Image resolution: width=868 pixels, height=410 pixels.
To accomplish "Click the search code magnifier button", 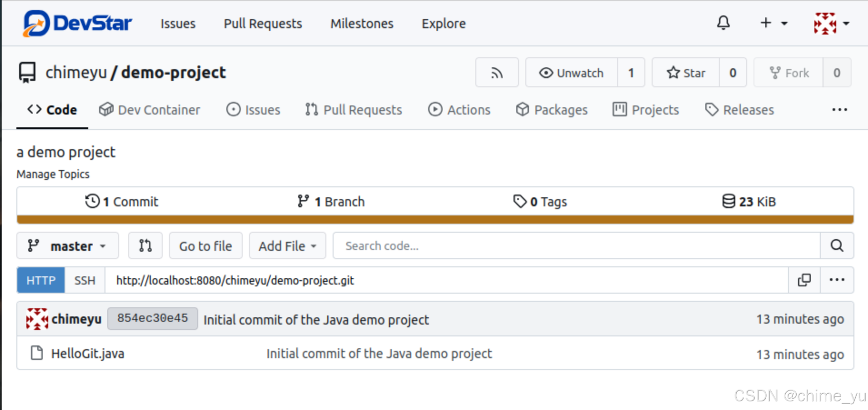I will (x=837, y=246).
